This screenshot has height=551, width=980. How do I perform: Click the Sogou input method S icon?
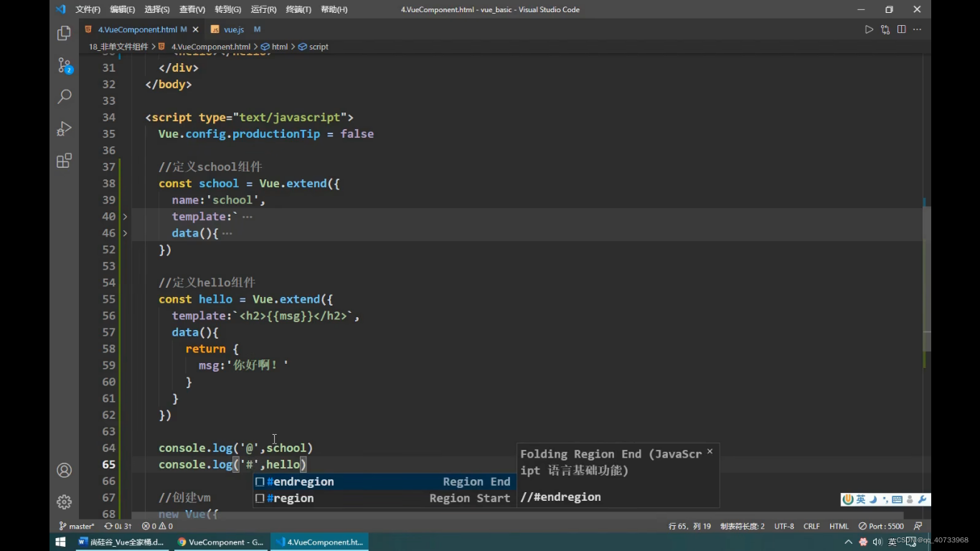pyautogui.click(x=848, y=499)
